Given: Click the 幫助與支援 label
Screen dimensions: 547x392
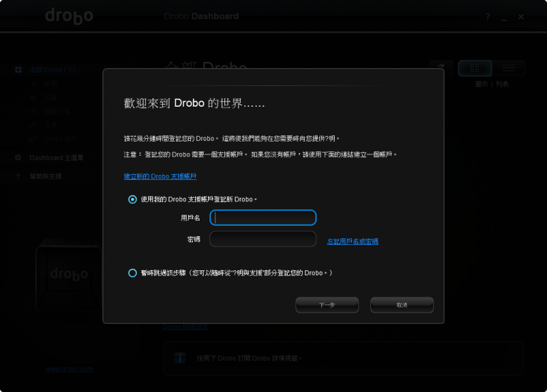Looking at the screenshot, I should 46,176.
